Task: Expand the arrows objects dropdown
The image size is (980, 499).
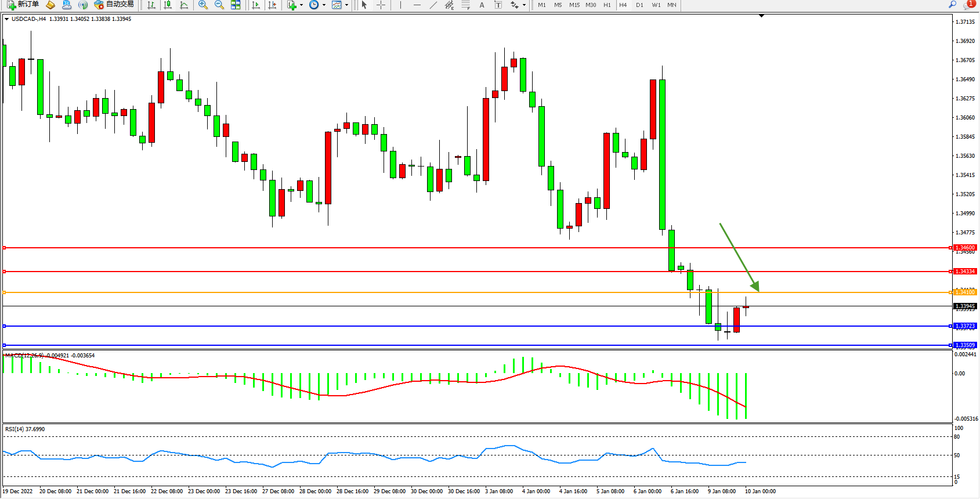Action: click(x=524, y=5)
